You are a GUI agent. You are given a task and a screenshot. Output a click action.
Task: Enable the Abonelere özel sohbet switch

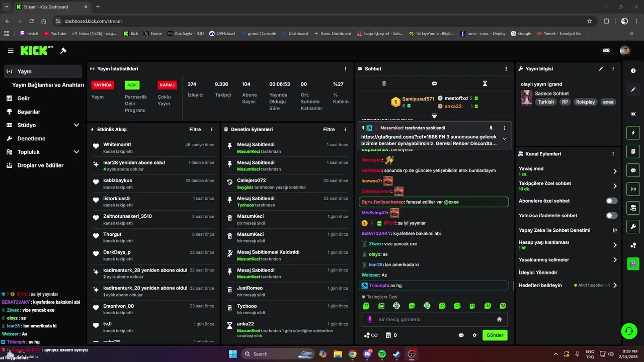point(611,201)
